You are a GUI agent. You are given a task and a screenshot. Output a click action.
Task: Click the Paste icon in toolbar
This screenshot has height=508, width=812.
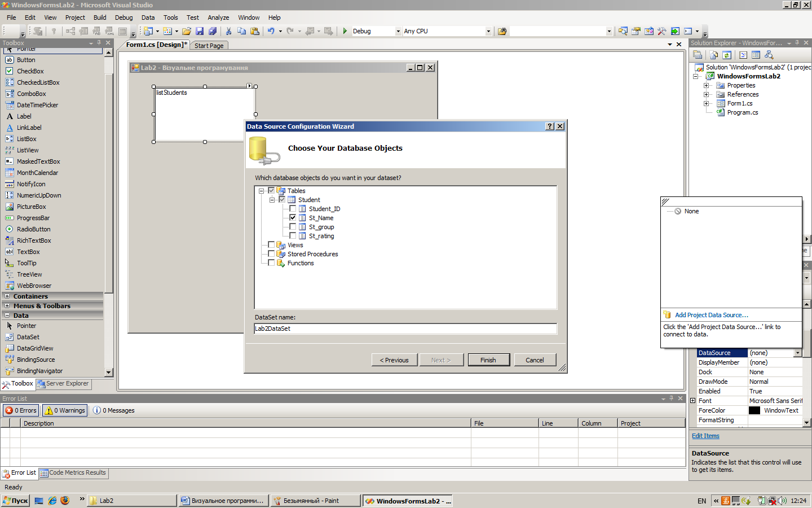(x=255, y=31)
